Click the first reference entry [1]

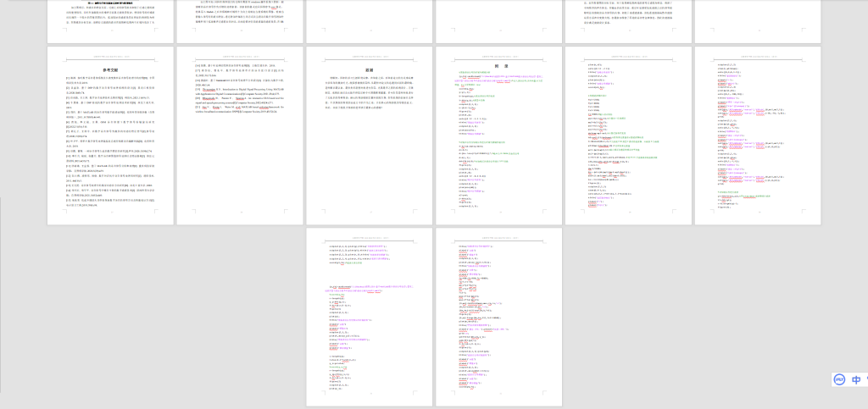click(110, 79)
